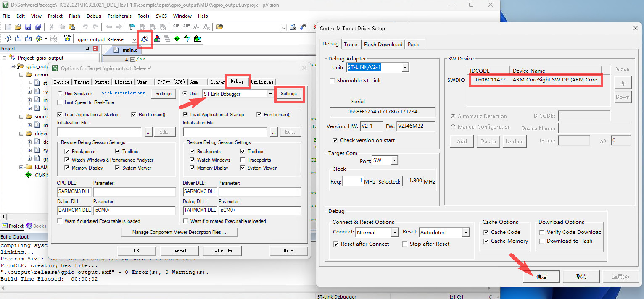Click the Build target icon
This screenshot has width=644, height=299.
coord(18,39)
